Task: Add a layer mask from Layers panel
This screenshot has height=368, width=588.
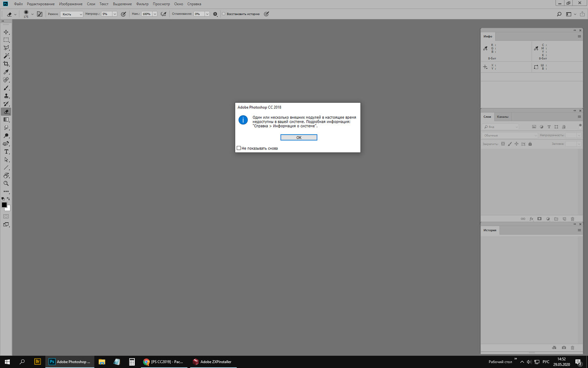Action: coord(539,219)
